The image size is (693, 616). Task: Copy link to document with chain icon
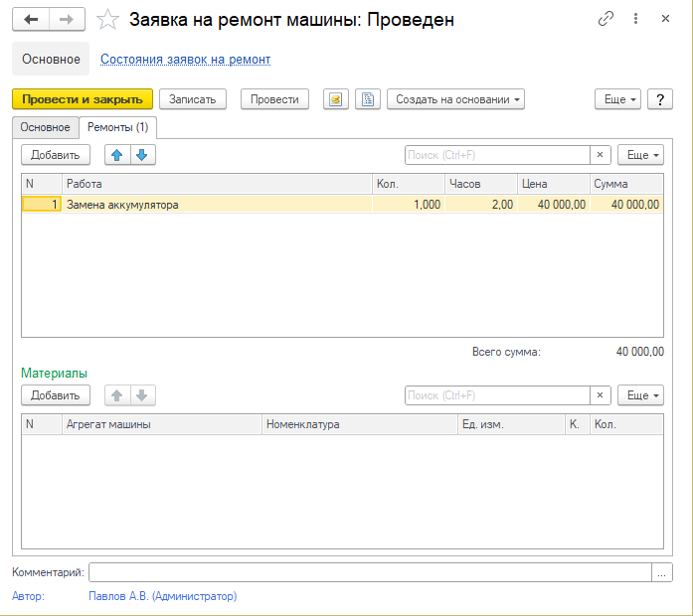pos(606,19)
